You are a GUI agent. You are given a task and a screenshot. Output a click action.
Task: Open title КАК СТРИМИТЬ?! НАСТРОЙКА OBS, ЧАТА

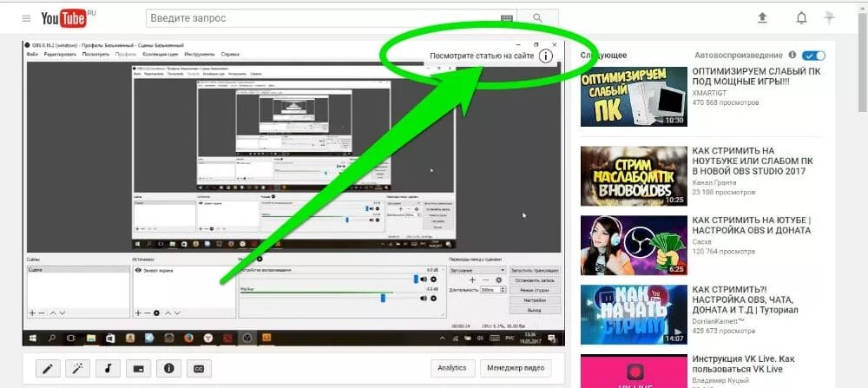(x=746, y=299)
